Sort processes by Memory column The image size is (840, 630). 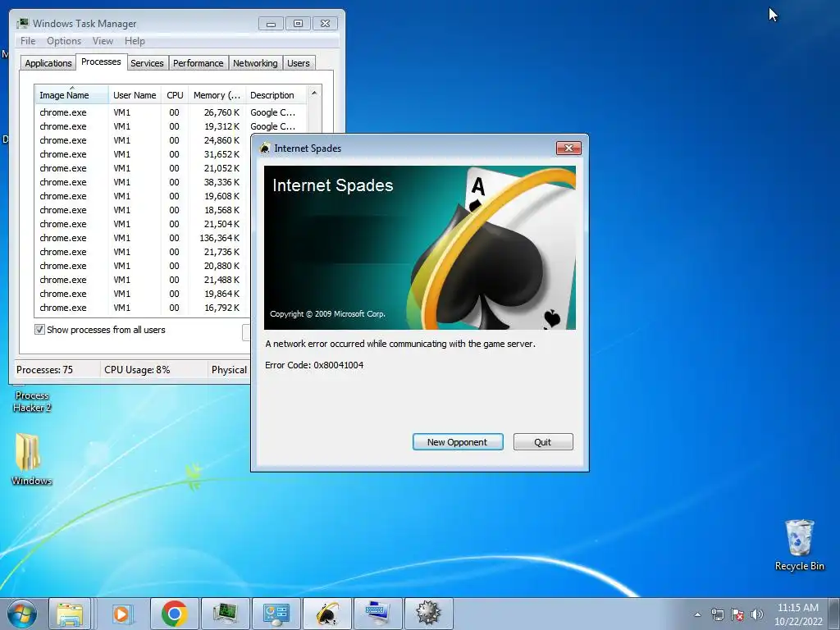click(217, 95)
